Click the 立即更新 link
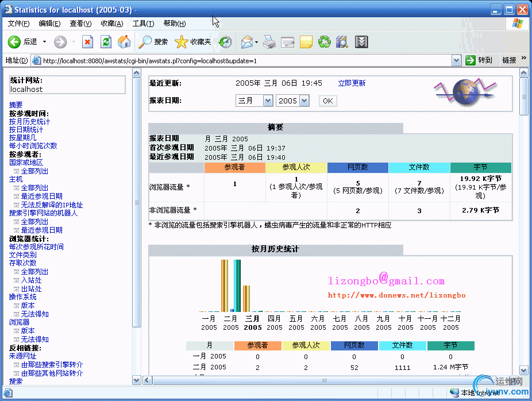This screenshot has width=532, height=401. 352,83
